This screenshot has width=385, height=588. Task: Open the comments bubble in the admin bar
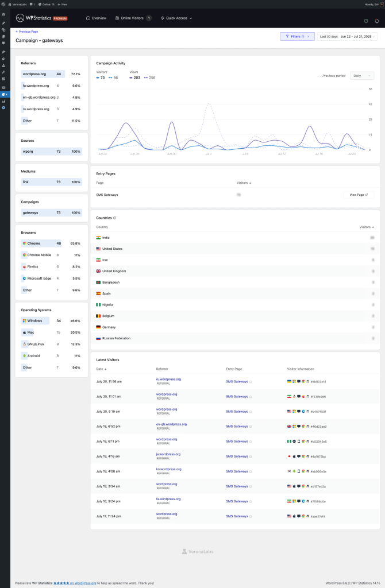[x=32, y=5]
